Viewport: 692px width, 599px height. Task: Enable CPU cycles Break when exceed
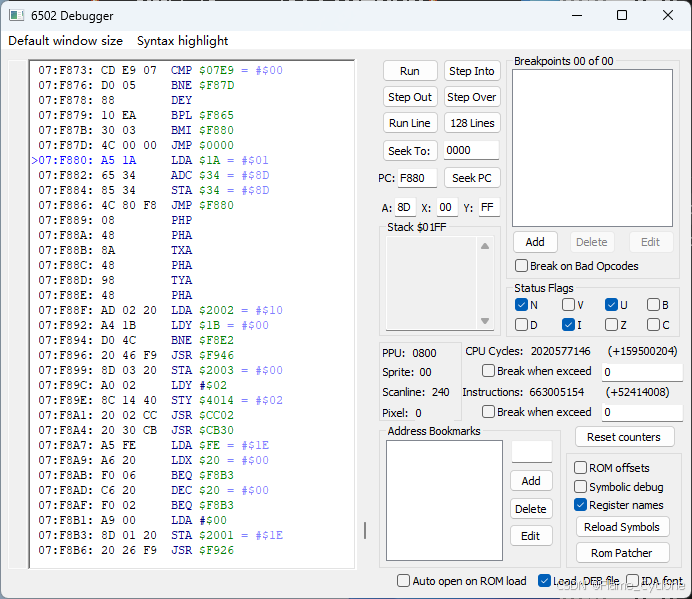click(537, 371)
